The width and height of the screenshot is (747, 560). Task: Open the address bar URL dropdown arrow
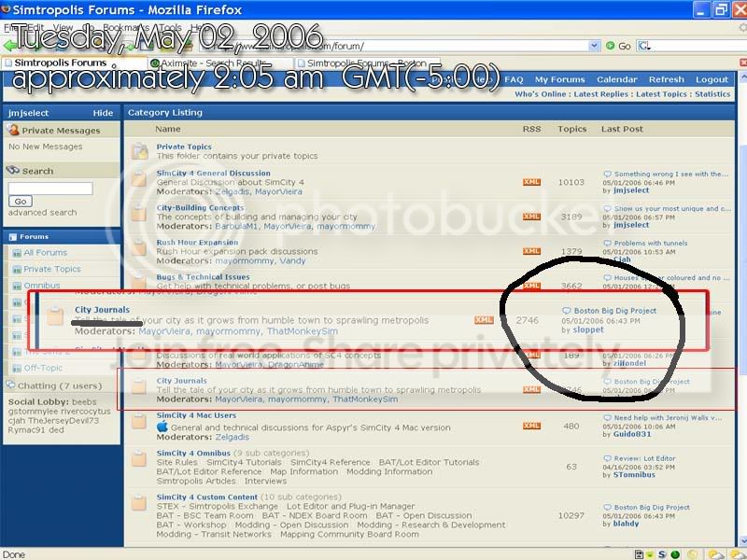point(594,46)
